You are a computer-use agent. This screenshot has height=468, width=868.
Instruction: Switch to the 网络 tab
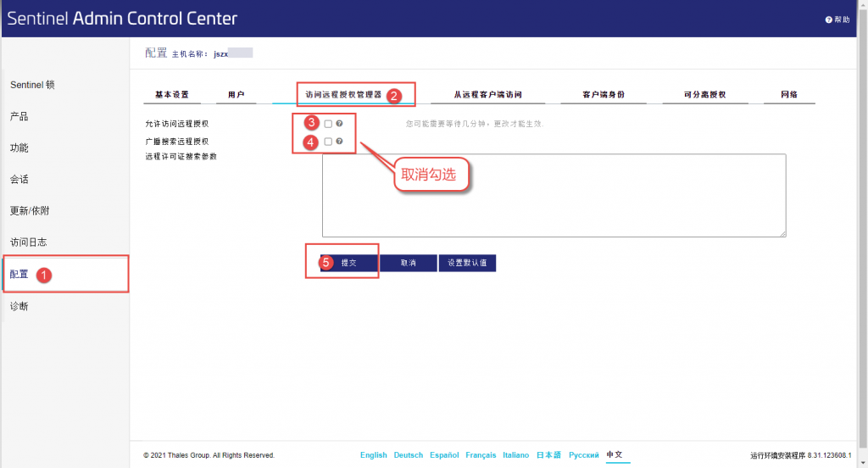[788, 94]
